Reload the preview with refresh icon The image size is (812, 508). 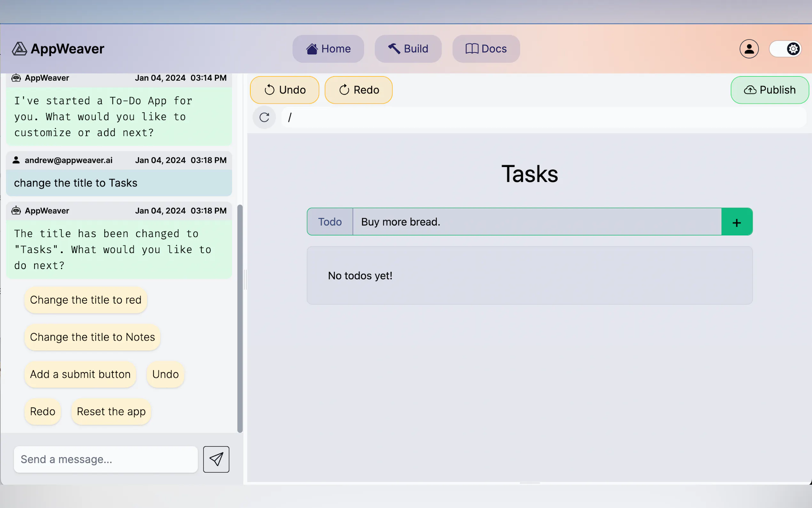point(264,117)
